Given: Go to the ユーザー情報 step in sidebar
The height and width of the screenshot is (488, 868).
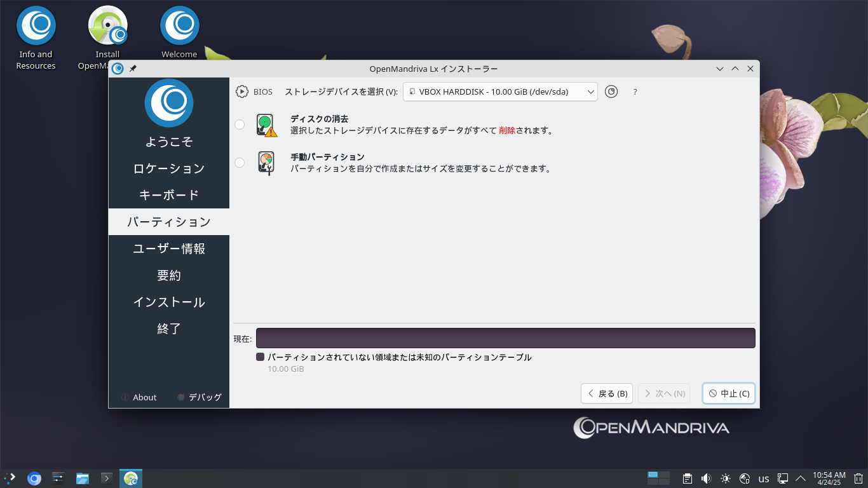Looking at the screenshot, I should [169, 248].
